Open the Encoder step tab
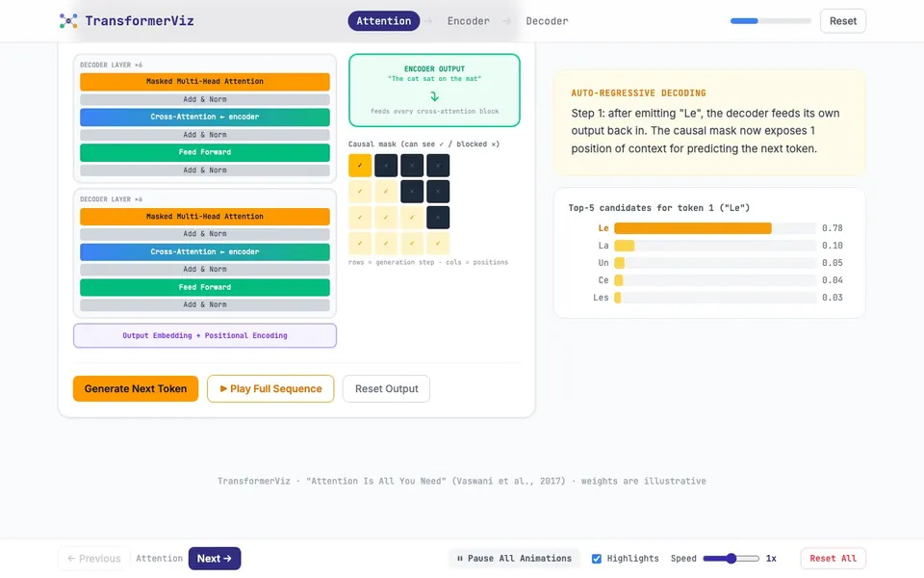Screen dimensions: 924x578 click(x=469, y=21)
